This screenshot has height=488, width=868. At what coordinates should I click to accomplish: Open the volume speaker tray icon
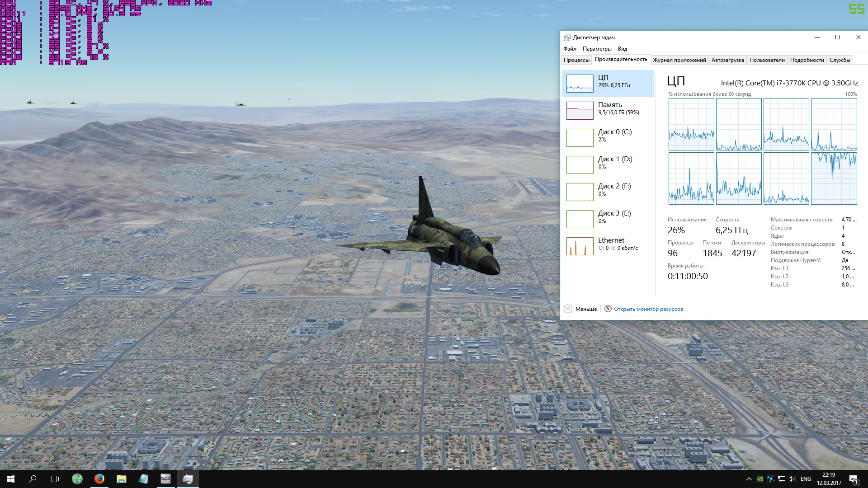792,479
